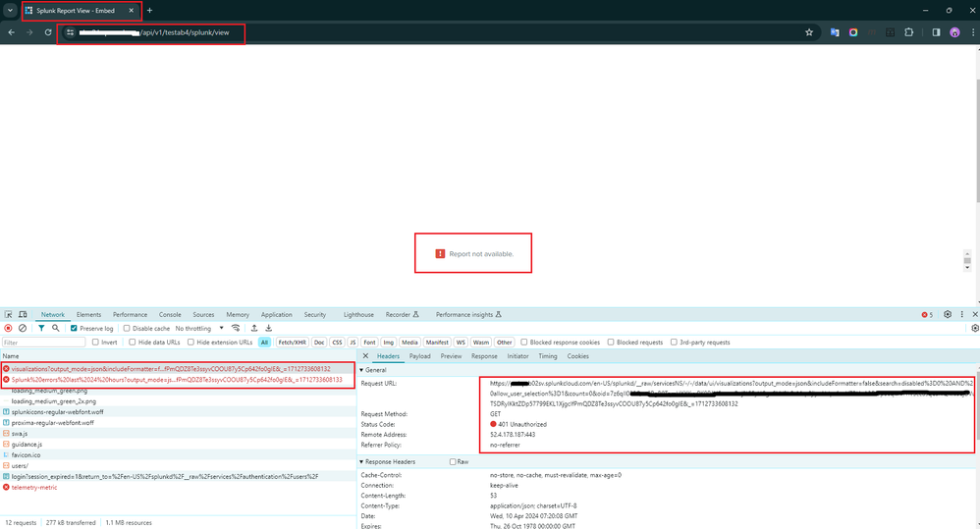This screenshot has width=980, height=529.
Task: Uncheck the Preserve log checkbox
Action: pyautogui.click(x=75, y=329)
